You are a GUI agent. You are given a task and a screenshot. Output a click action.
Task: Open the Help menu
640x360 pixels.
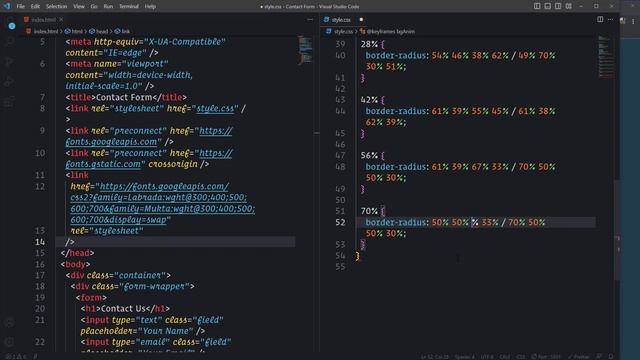tap(150, 7)
